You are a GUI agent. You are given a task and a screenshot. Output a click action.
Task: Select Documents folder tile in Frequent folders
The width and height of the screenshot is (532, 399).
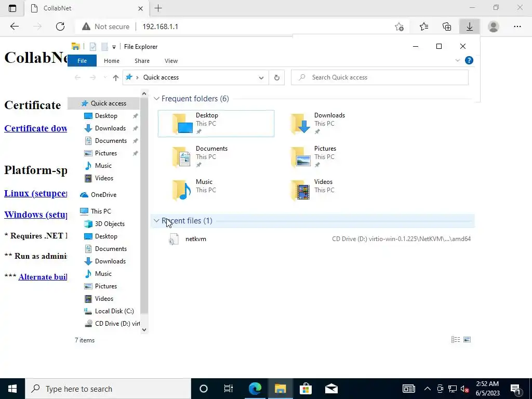click(x=216, y=157)
